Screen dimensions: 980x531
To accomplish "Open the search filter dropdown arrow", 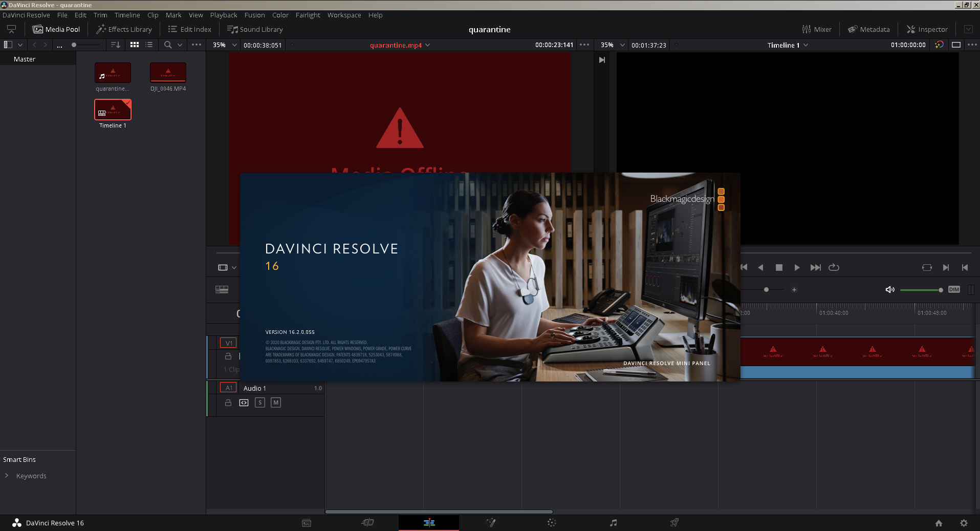I will coord(180,45).
